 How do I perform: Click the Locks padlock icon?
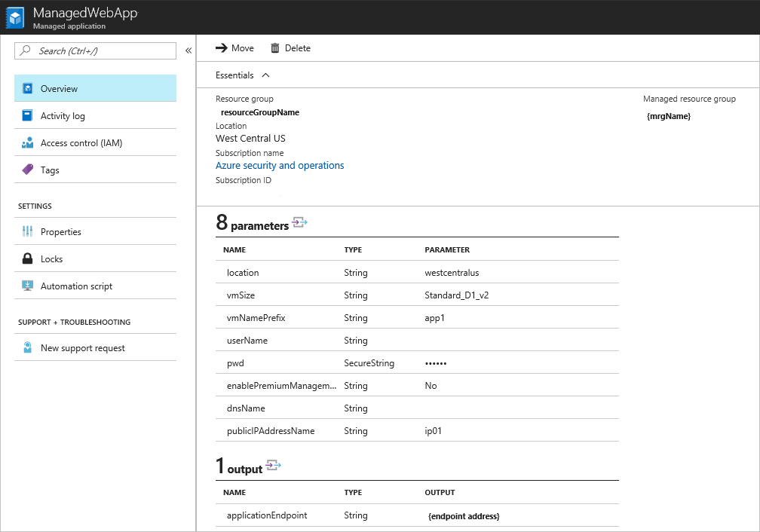pos(28,259)
